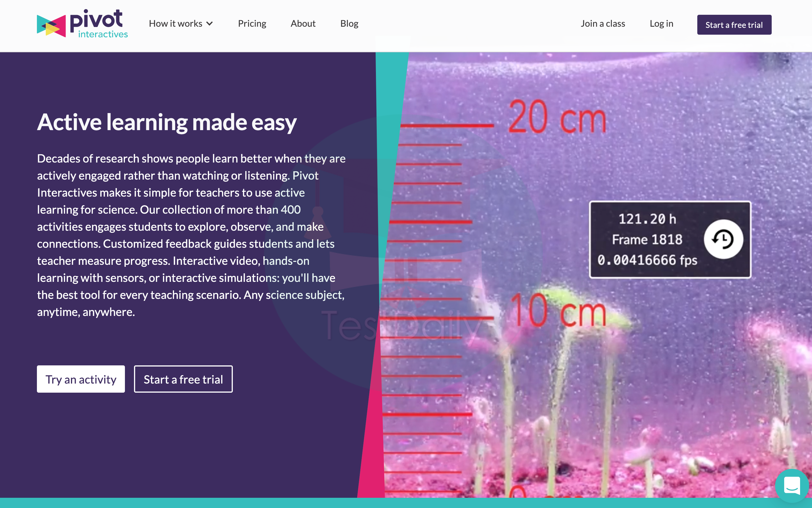Click the About navigation menu item
The height and width of the screenshot is (508, 812).
click(x=303, y=23)
